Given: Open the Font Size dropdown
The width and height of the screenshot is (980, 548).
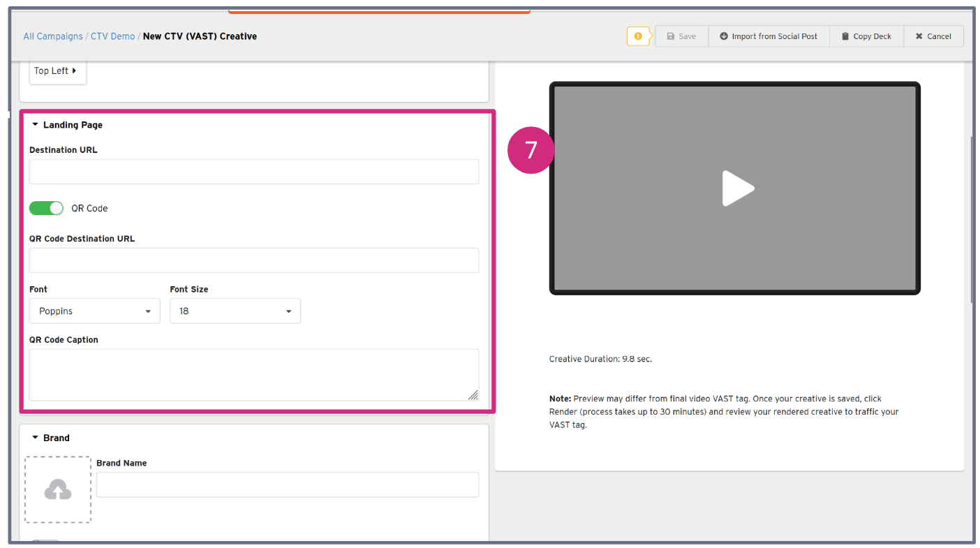Looking at the screenshot, I should (x=235, y=311).
